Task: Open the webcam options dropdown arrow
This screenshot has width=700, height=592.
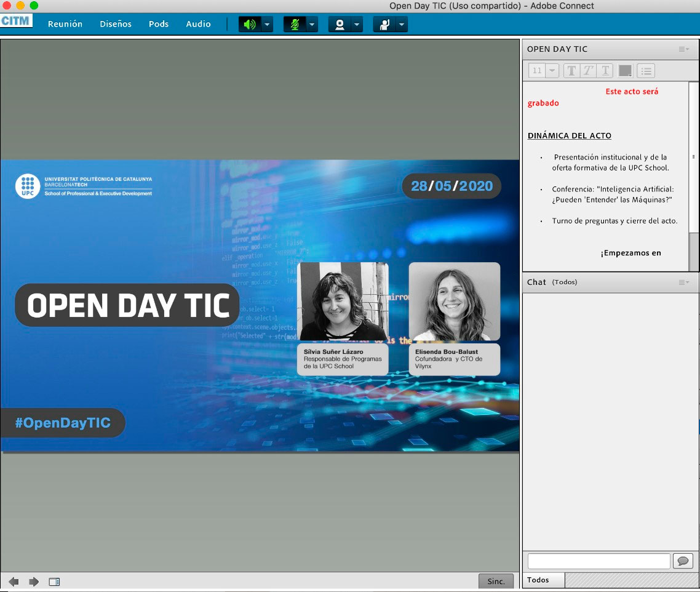Action: click(x=357, y=25)
